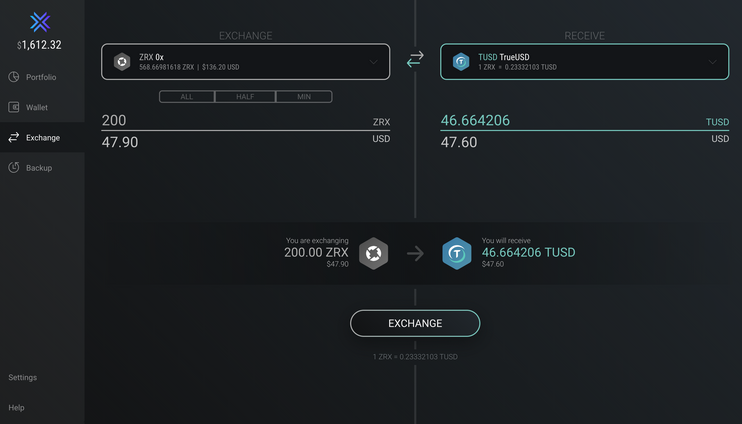Click '1 ZRX = 0.23332103 TUSD' in receive selector

(x=517, y=67)
